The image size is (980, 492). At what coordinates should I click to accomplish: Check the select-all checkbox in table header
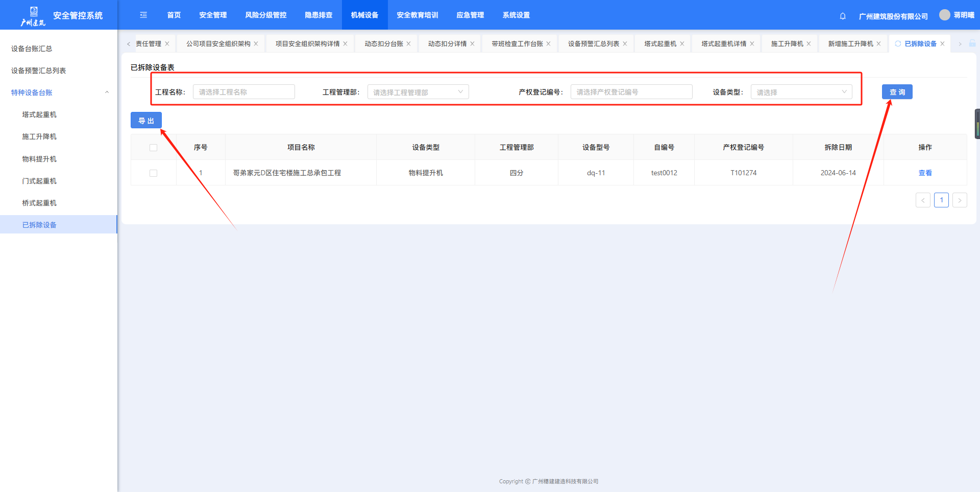point(153,148)
